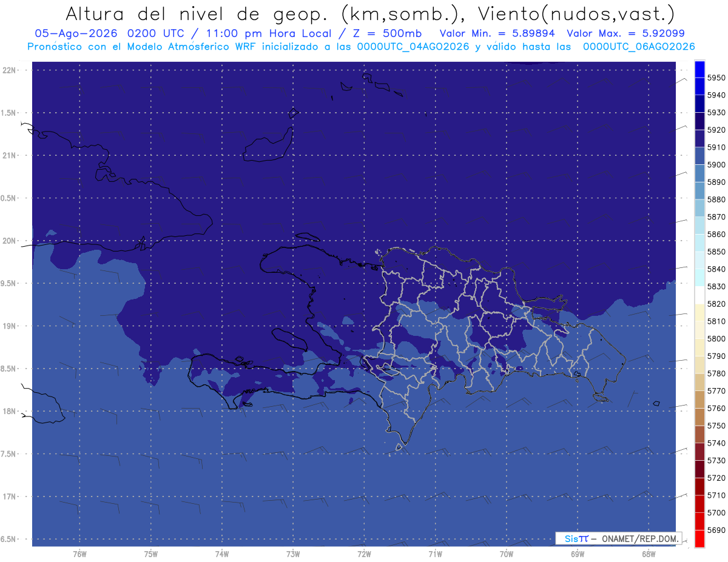Click the 5930 legend value
This screenshot has height=562, width=728.
click(x=716, y=112)
